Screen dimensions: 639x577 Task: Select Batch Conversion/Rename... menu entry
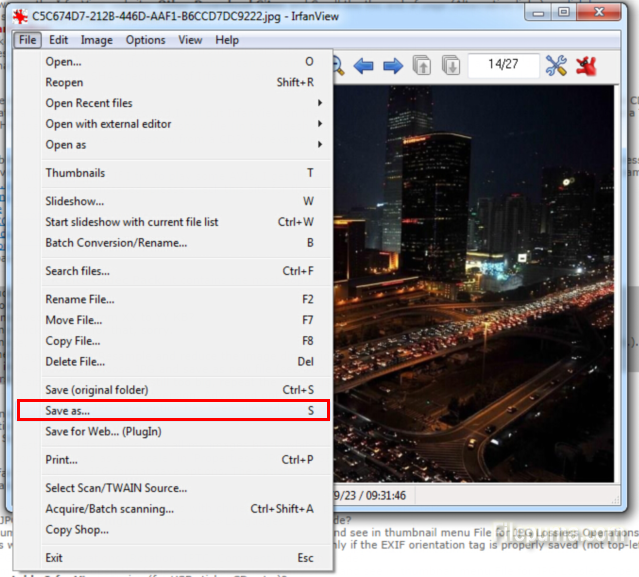tap(116, 243)
